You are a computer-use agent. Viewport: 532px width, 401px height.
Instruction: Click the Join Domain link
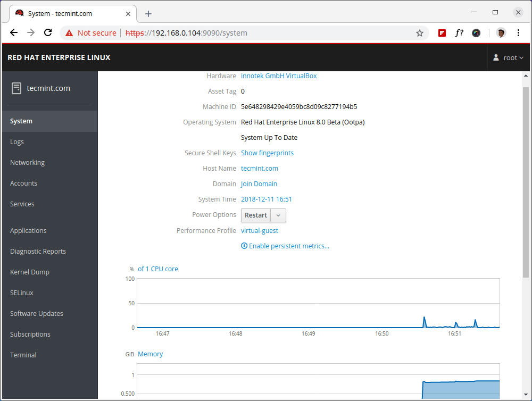pyautogui.click(x=259, y=184)
